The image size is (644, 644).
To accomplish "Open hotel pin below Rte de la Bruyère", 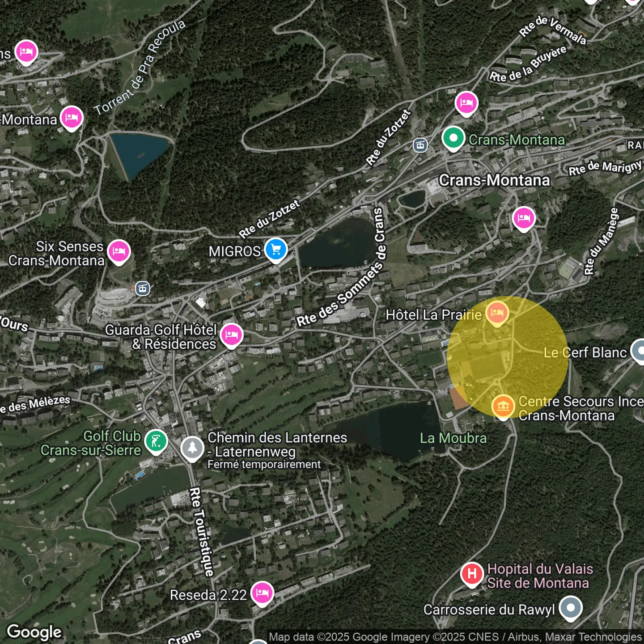I will point(466,103).
